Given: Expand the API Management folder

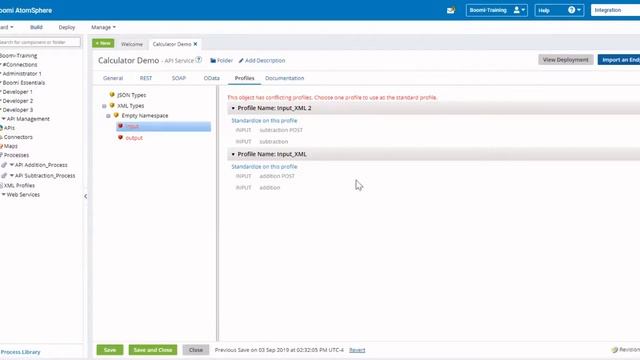Looking at the screenshot, I should coord(4,119).
